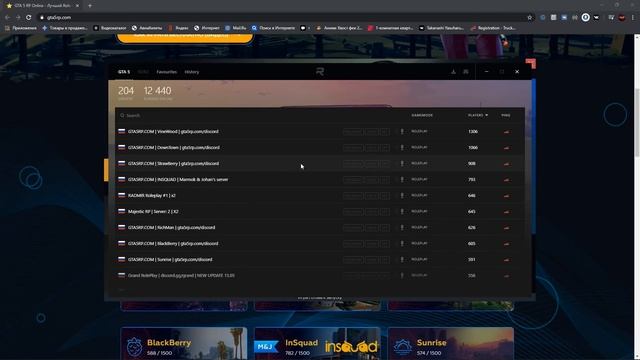Select the RADMIR Roleplay #1 server row

click(x=320, y=196)
